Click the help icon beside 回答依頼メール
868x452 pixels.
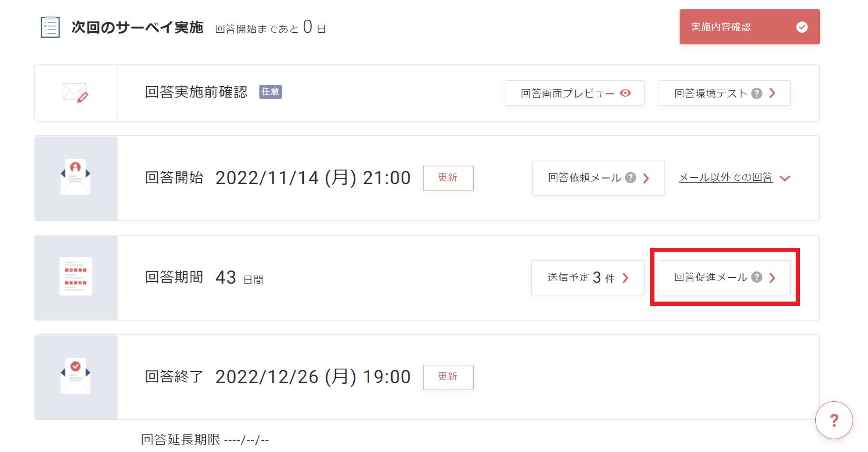click(630, 178)
